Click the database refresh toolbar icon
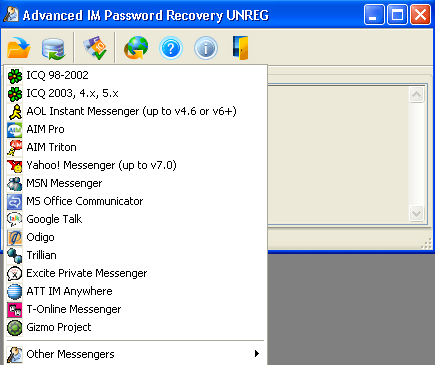435x365 pixels. [53, 48]
